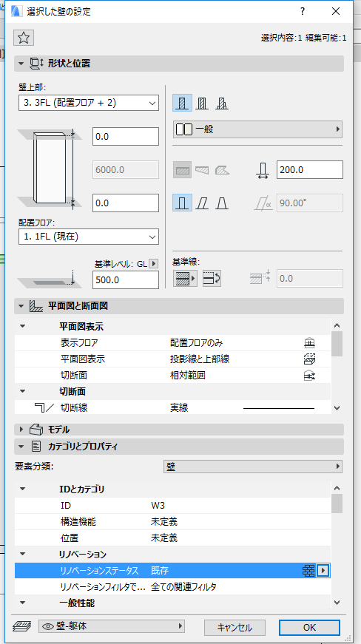Click the 平面図表示 row projection icon
Viewport: 361px width, 644px height.
pos(308,359)
